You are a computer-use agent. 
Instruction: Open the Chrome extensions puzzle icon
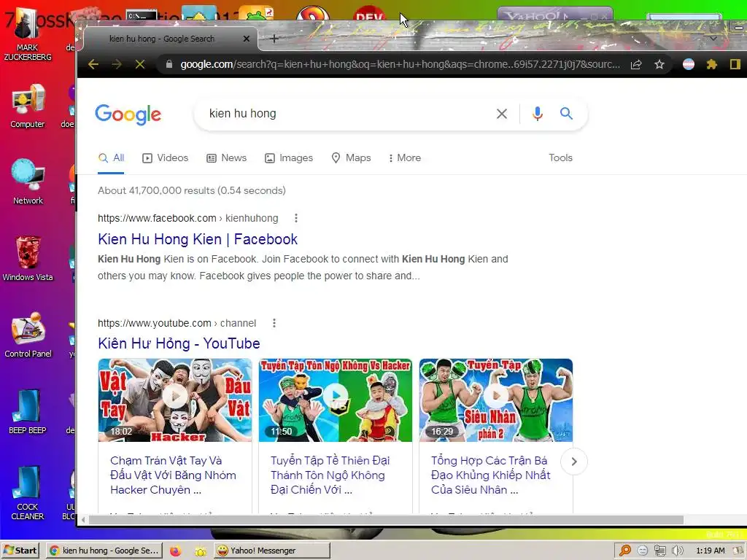point(712,64)
